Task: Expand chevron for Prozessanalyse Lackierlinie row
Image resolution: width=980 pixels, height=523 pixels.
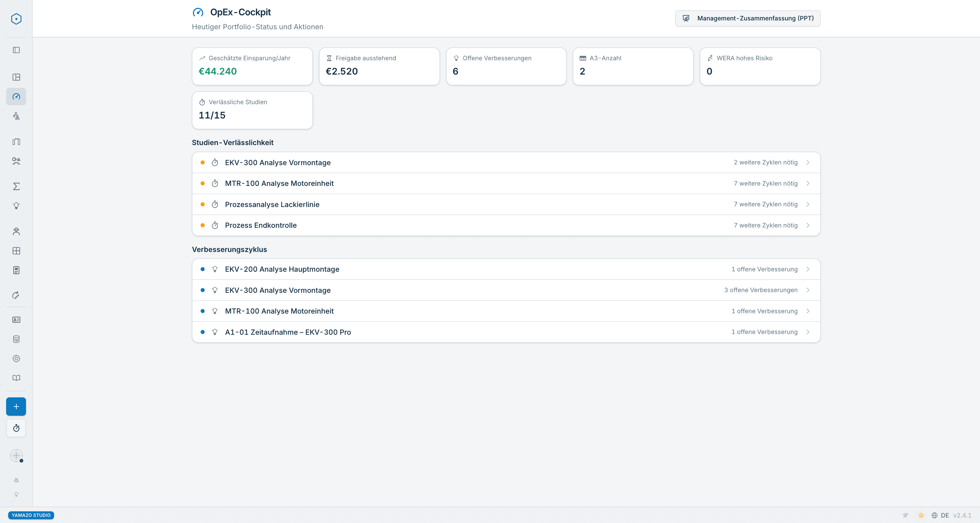Action: click(x=808, y=204)
